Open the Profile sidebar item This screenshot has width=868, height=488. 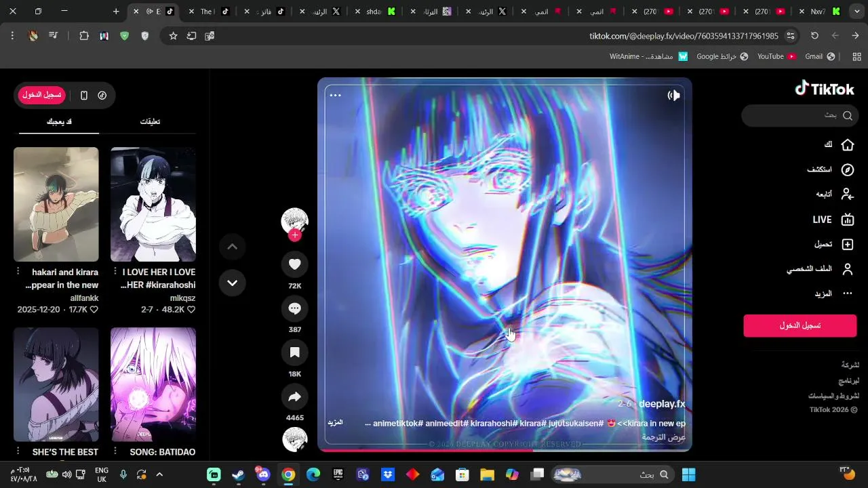[820, 269]
